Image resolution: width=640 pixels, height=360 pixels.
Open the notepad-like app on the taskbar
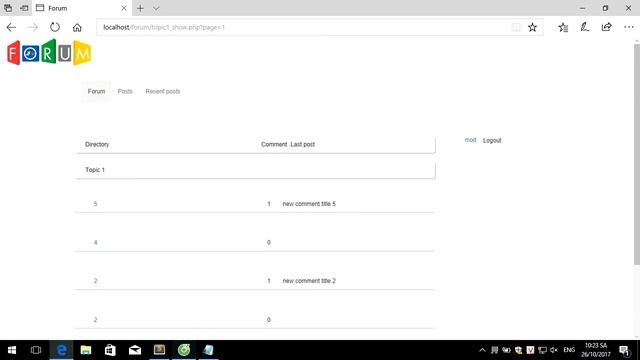[x=208, y=350]
